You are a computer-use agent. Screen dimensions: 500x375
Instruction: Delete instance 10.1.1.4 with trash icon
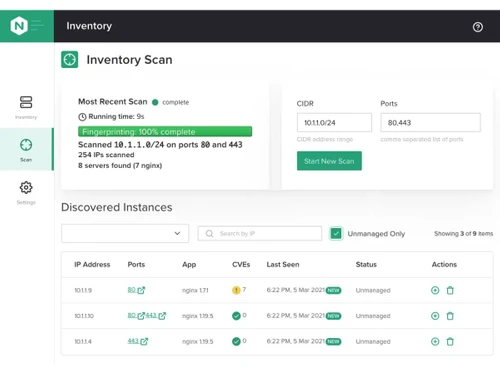click(x=450, y=341)
